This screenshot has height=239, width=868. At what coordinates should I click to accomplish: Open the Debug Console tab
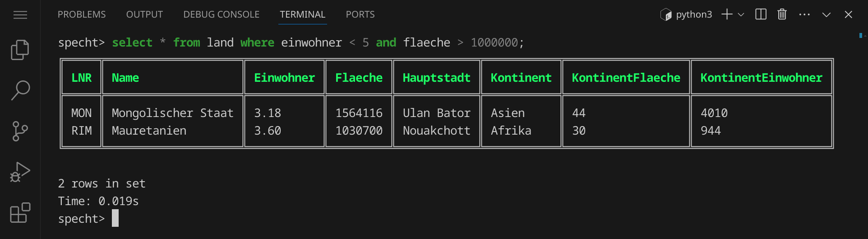tap(221, 14)
